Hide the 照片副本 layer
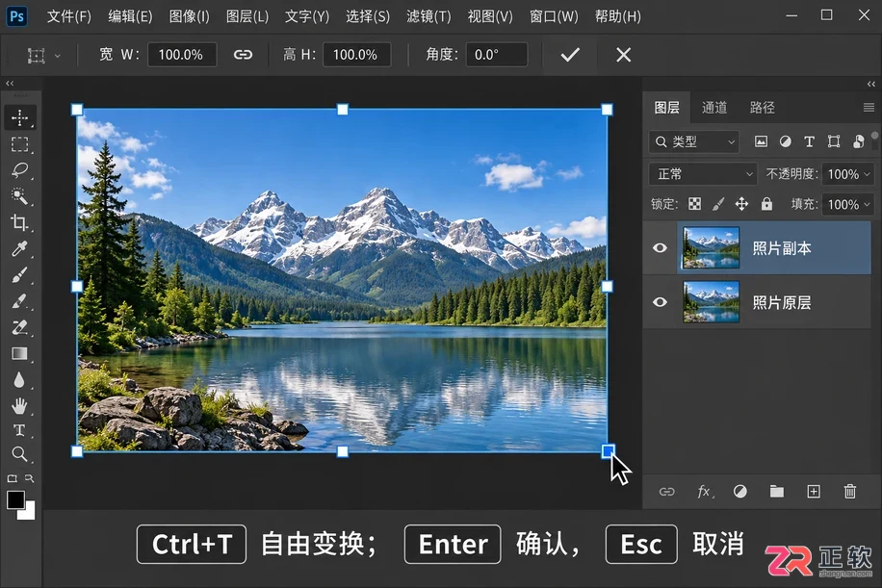Screen dimensions: 882x588 click(x=660, y=248)
